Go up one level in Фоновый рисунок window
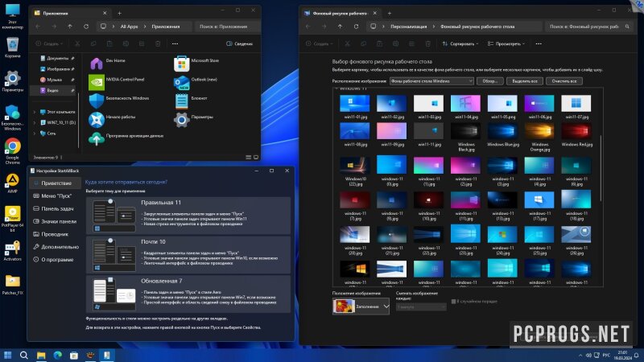The height and width of the screenshot is (362, 644). click(340, 27)
